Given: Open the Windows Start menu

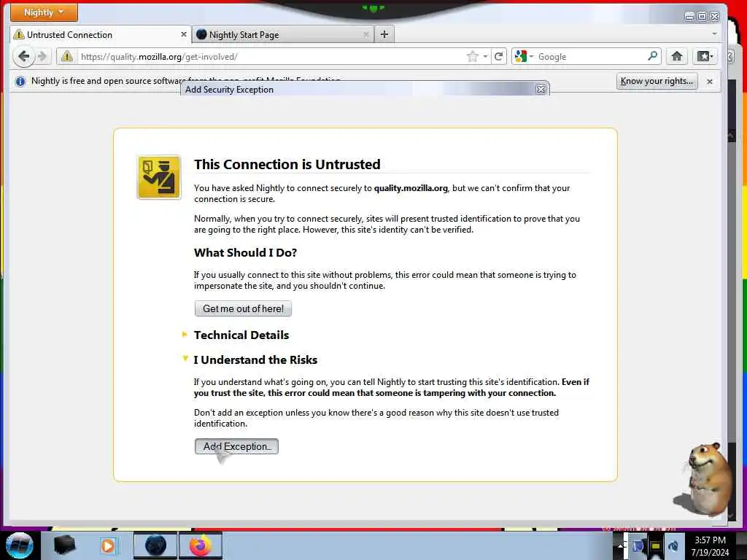Looking at the screenshot, I should (19, 545).
